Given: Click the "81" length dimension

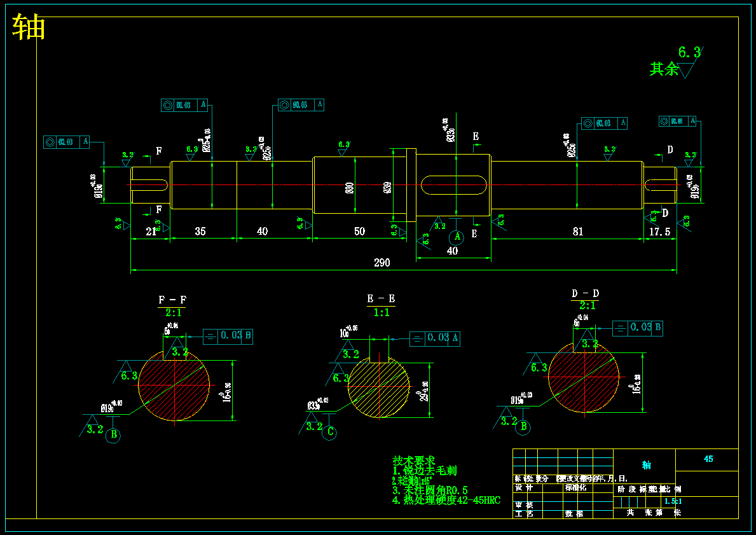Looking at the screenshot, I should click(578, 232).
